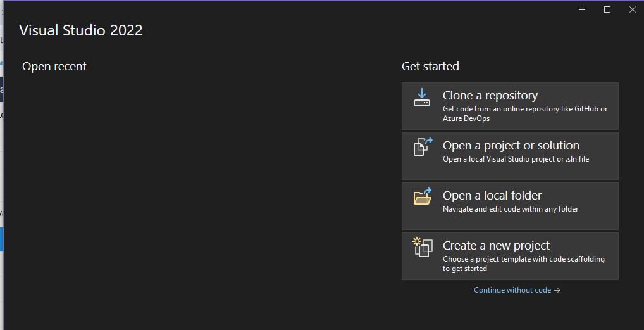Click the "Open a local Visual Studio project" description
644x330 pixels.
516,159
